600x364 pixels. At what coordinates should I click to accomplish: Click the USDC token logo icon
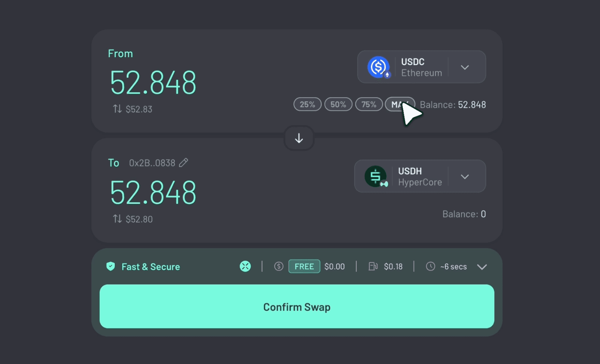378,67
